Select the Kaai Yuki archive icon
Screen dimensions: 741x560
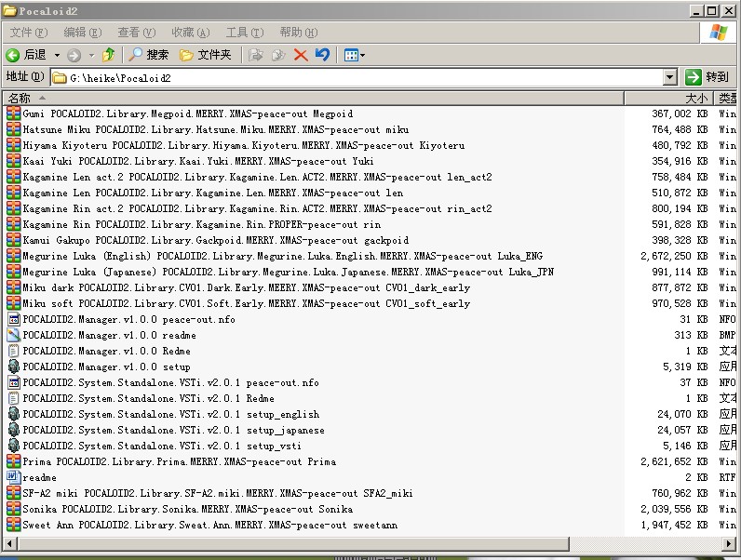(x=14, y=161)
